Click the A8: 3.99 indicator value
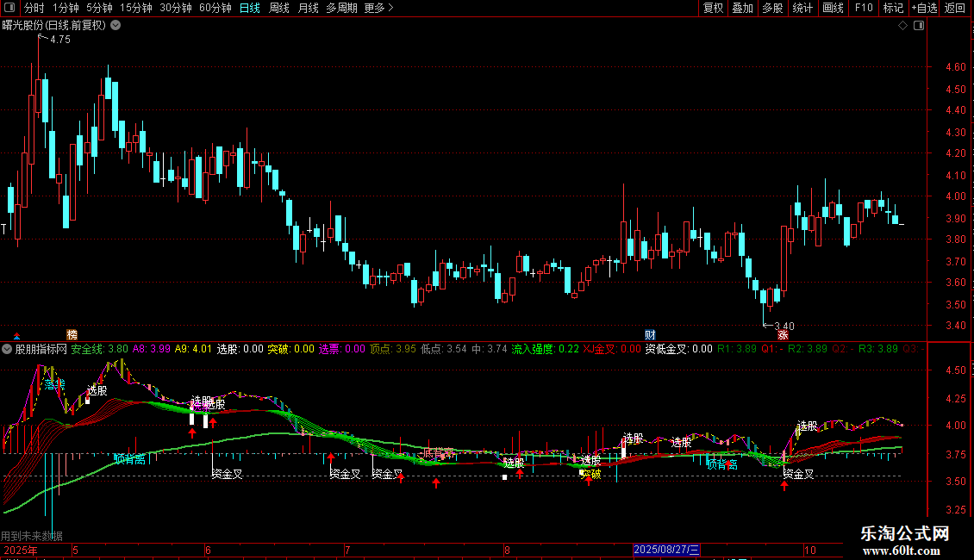The image size is (974, 560). (x=152, y=349)
